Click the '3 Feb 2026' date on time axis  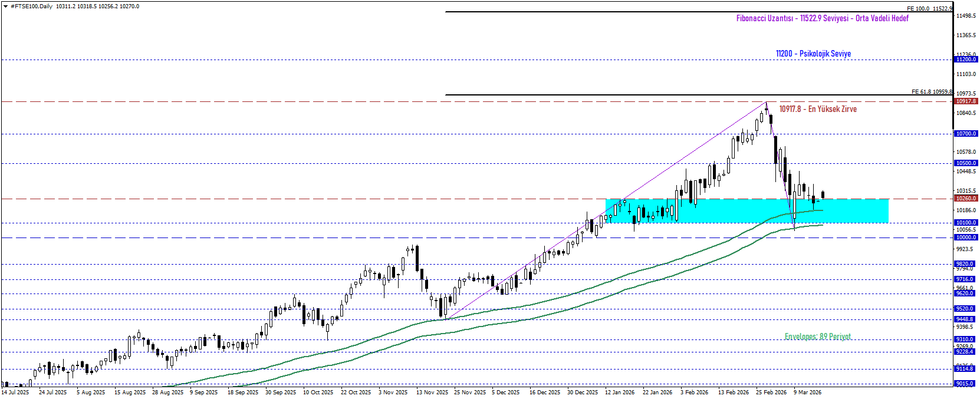point(695,393)
